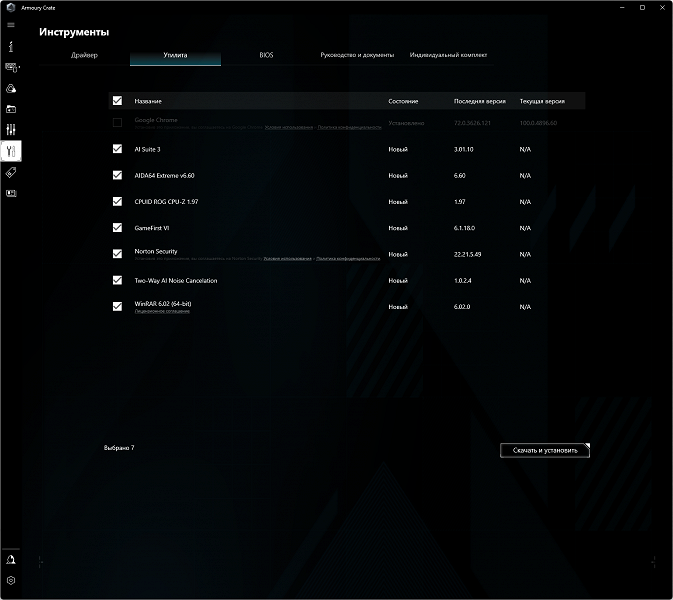
Task: Open Google Chrome Условия использования link
Action: click(288, 127)
